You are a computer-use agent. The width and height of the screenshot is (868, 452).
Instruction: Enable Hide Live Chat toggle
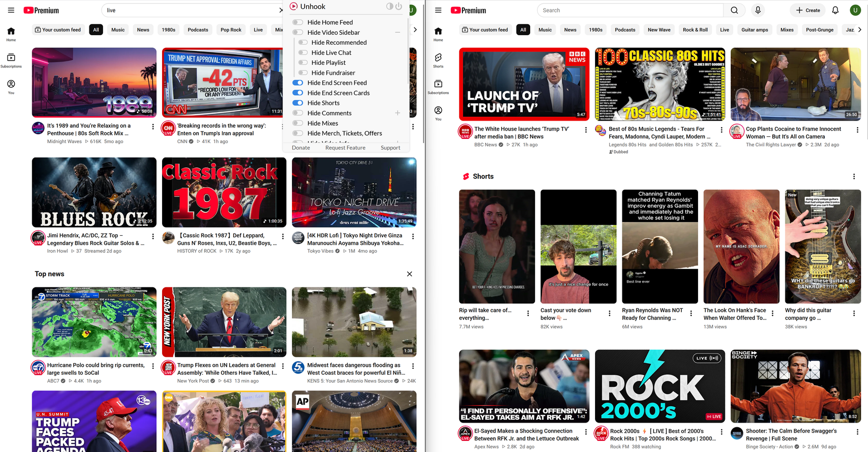pyautogui.click(x=302, y=52)
